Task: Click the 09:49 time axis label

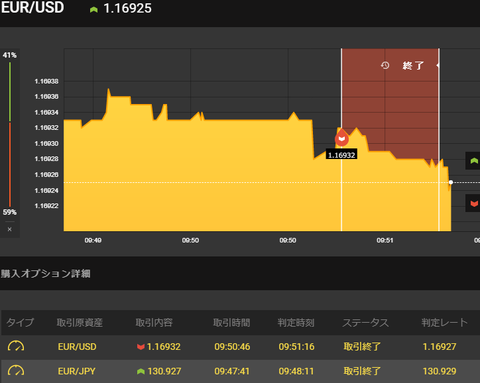Action: tap(93, 240)
